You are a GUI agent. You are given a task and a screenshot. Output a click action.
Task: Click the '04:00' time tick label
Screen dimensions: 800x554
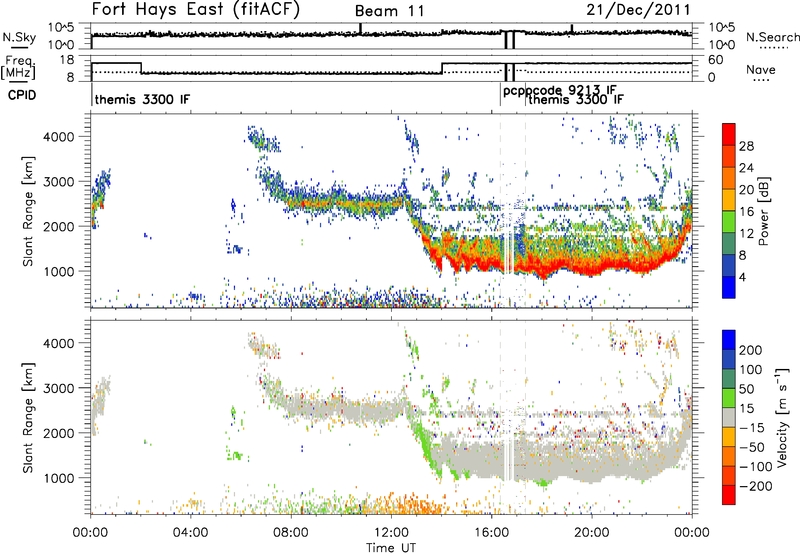[190, 533]
